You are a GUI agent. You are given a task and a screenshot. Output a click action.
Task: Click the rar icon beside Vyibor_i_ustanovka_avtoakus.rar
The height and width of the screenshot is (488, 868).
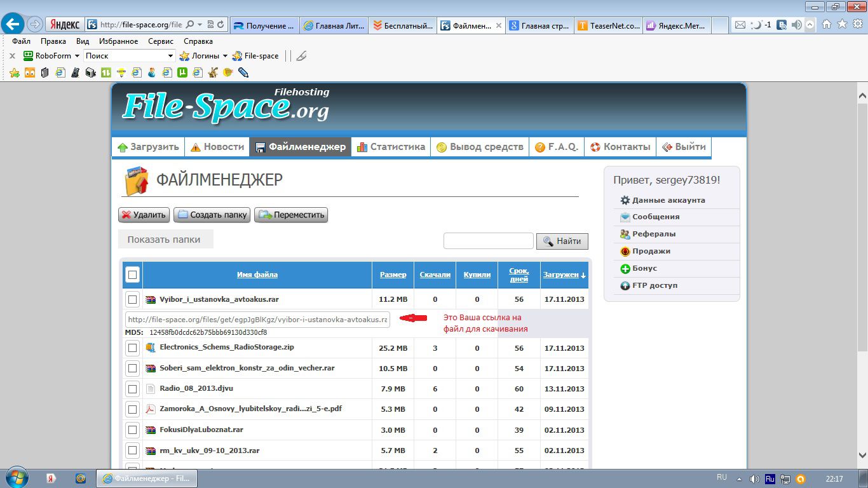coord(151,299)
